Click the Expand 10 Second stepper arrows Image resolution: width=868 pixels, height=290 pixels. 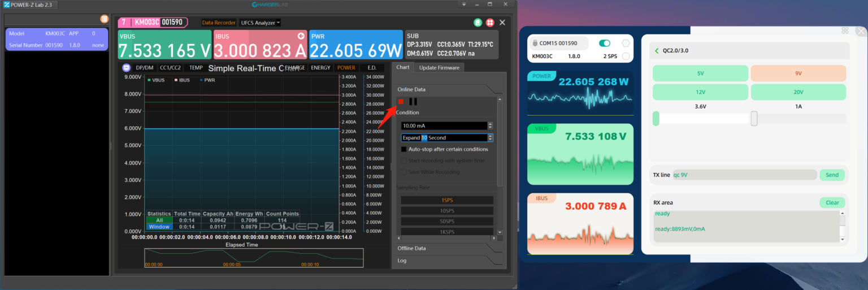click(490, 137)
